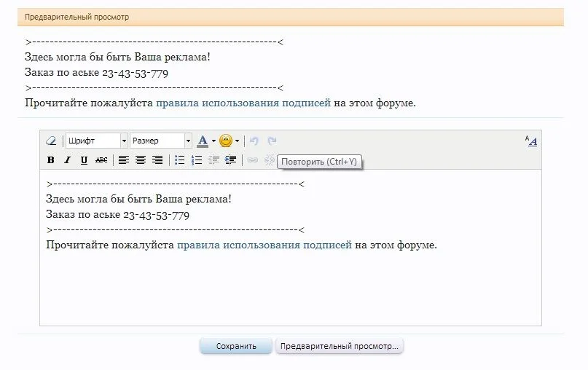Align text to the right
This screenshot has height=370, width=588.
point(157,160)
